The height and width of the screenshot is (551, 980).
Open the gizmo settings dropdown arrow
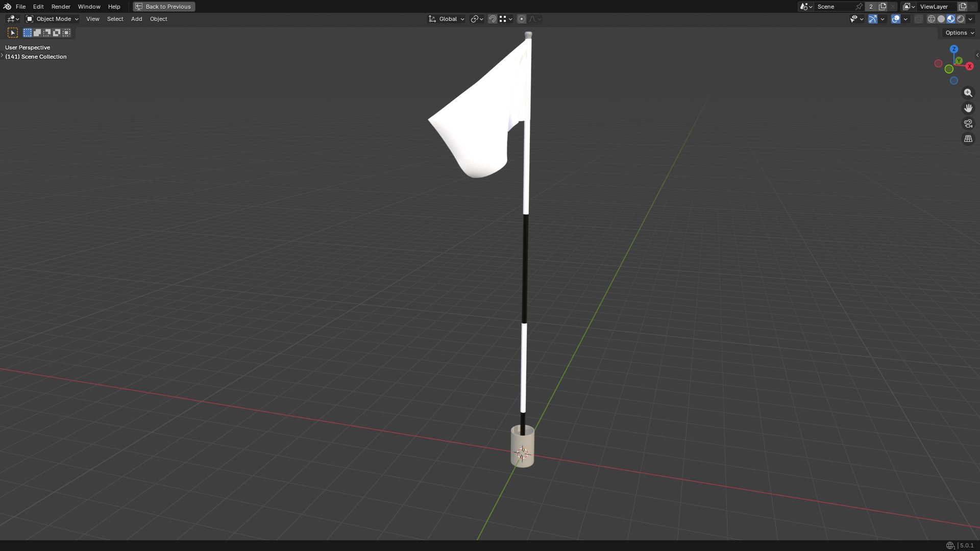pyautogui.click(x=883, y=19)
